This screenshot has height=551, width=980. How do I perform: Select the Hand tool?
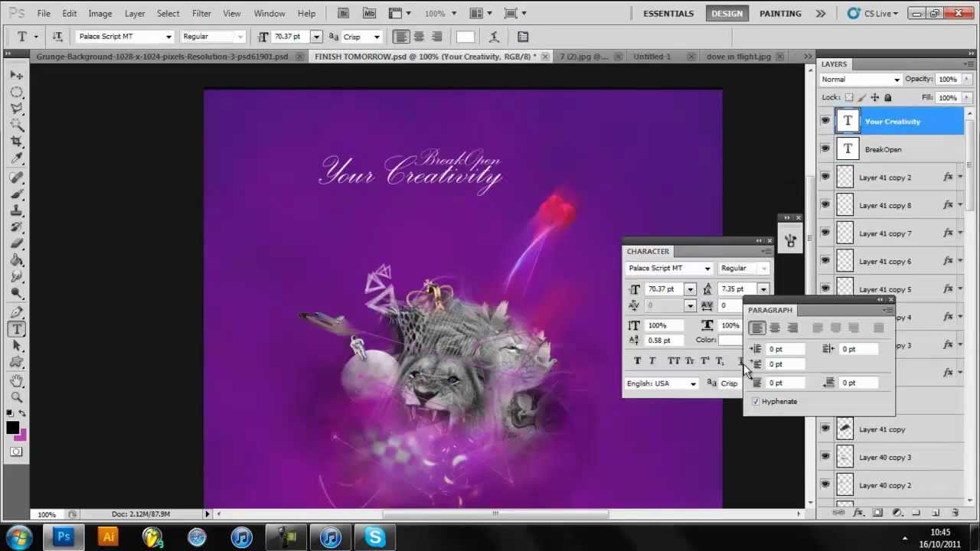(16, 381)
